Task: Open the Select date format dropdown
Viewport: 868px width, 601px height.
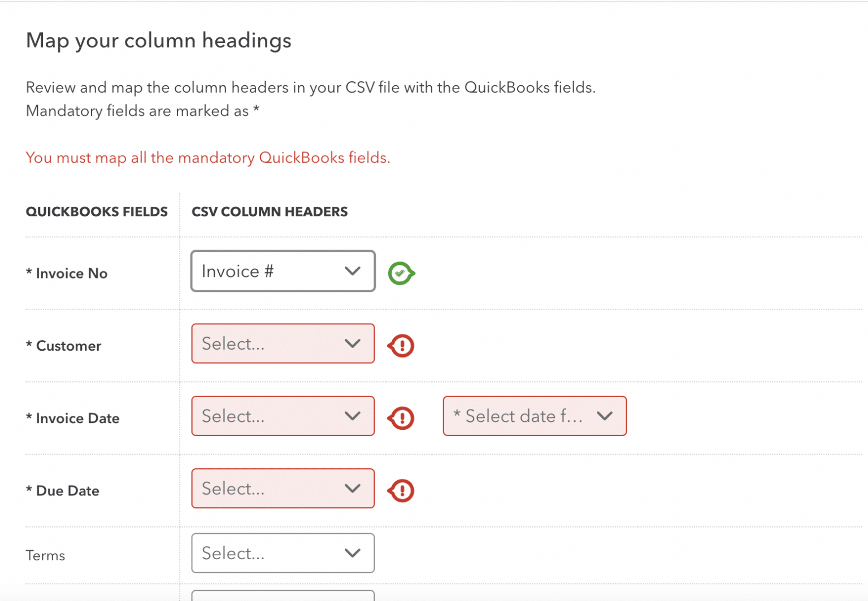Action: coord(534,416)
